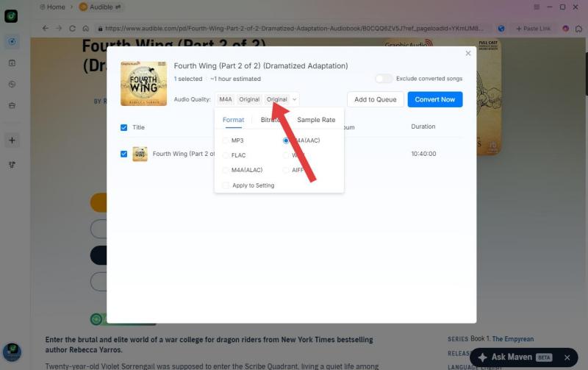588x370 pixels.
Task: Open browser home page icon
Action: click(x=85, y=28)
